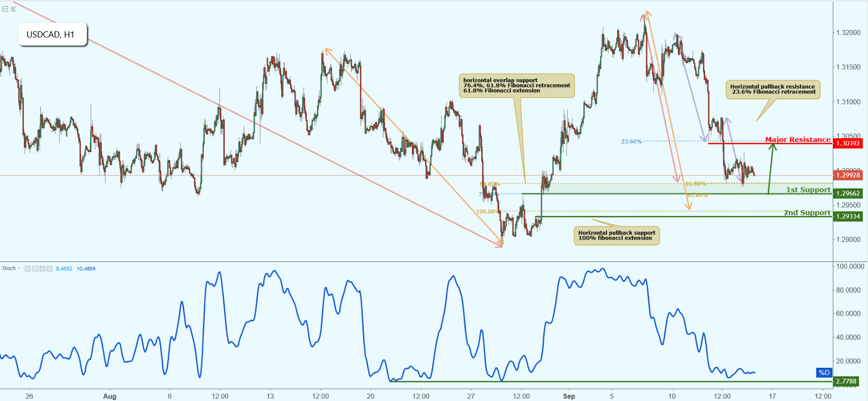Click the 17 date on the time axis

point(773,396)
